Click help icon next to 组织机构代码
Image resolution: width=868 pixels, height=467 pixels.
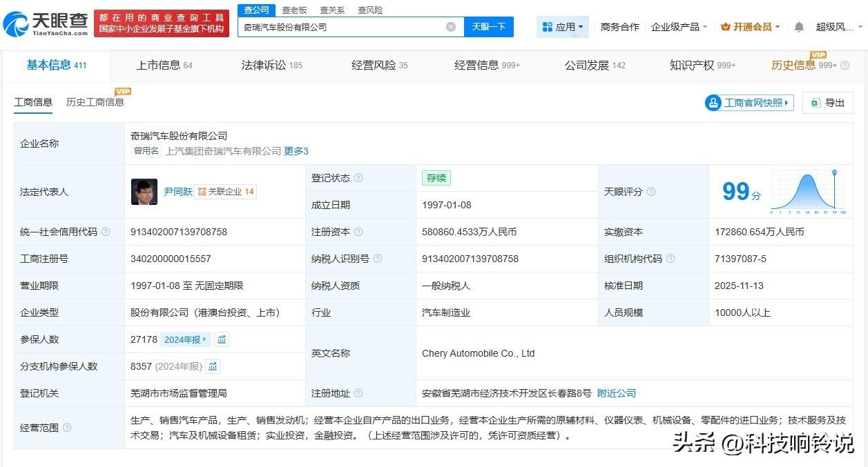pyautogui.click(x=671, y=259)
